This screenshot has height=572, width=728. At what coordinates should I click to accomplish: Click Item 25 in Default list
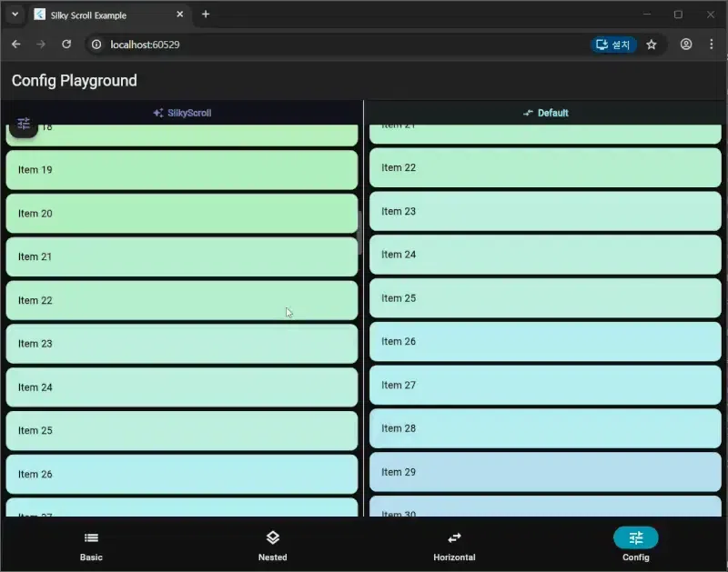click(x=545, y=298)
